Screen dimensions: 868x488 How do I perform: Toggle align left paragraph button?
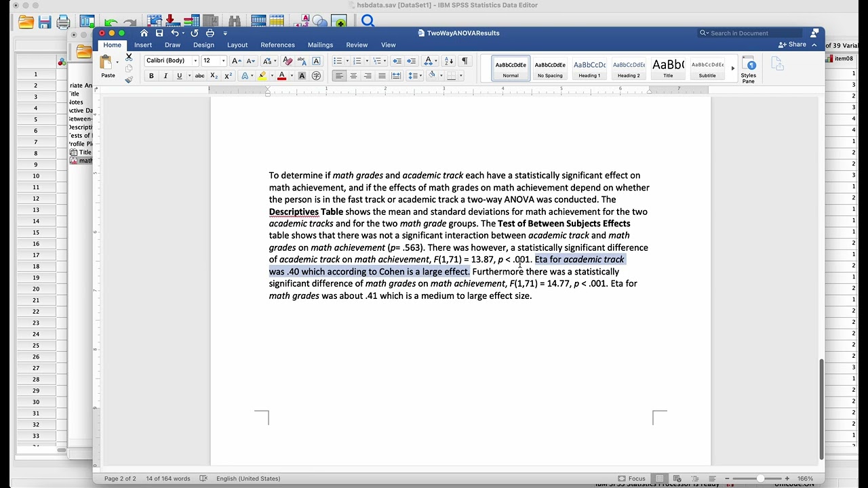click(339, 76)
